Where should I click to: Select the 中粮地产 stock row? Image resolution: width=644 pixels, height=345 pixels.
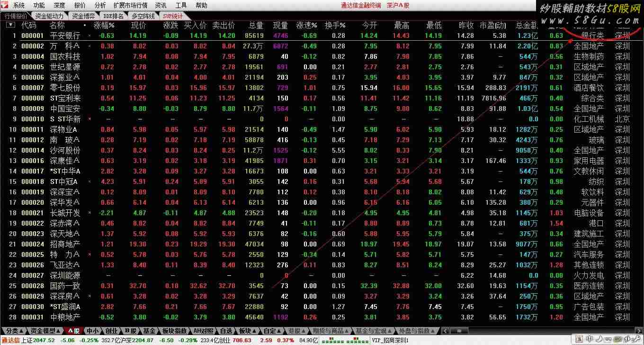coord(322,317)
